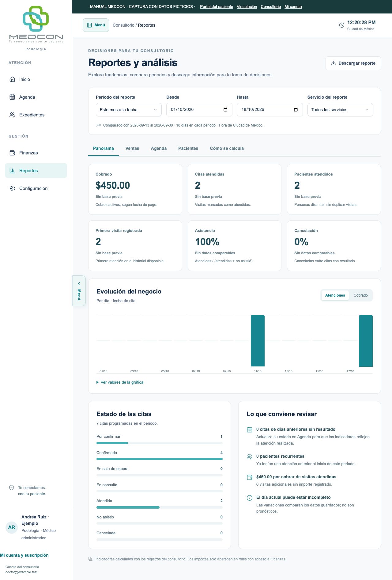Click the 11/10 bar in the chart

coord(258,341)
